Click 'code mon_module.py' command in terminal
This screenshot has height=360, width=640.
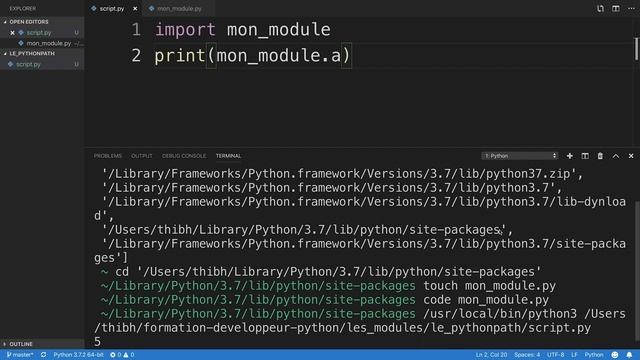pos(486,300)
